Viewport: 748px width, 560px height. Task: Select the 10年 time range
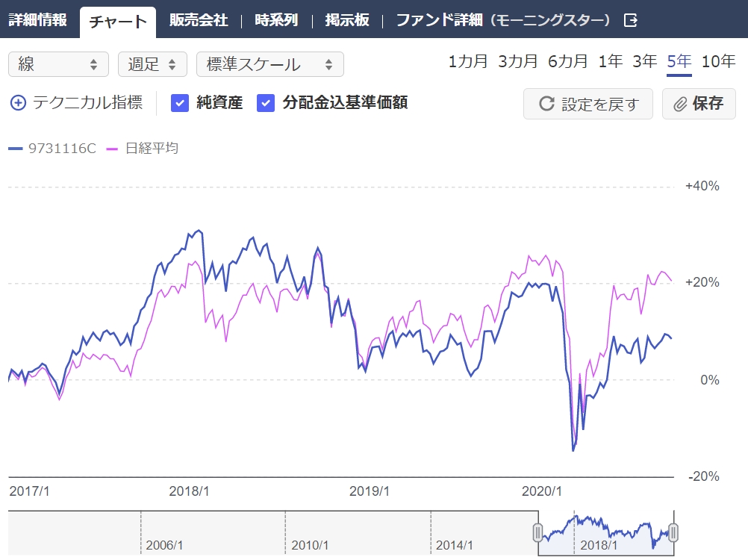click(718, 61)
